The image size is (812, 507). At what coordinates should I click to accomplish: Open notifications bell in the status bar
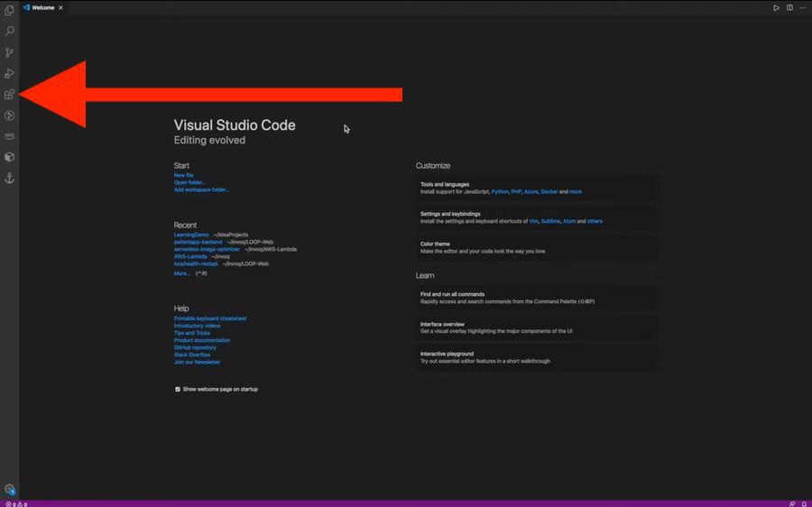[804, 504]
